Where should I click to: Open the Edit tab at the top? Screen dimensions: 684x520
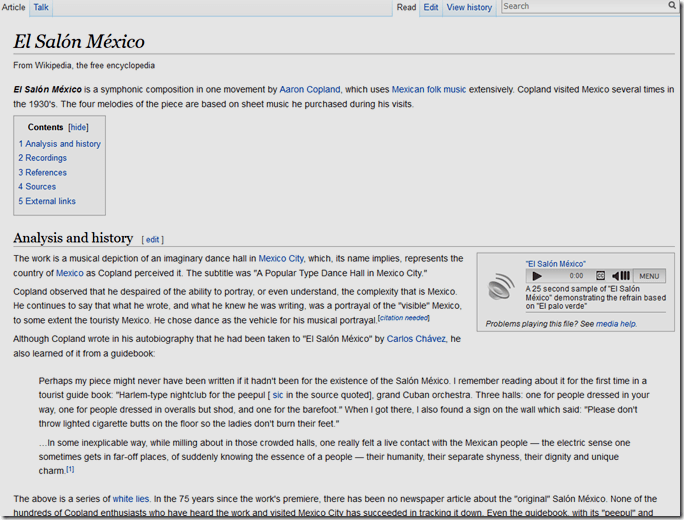click(430, 7)
